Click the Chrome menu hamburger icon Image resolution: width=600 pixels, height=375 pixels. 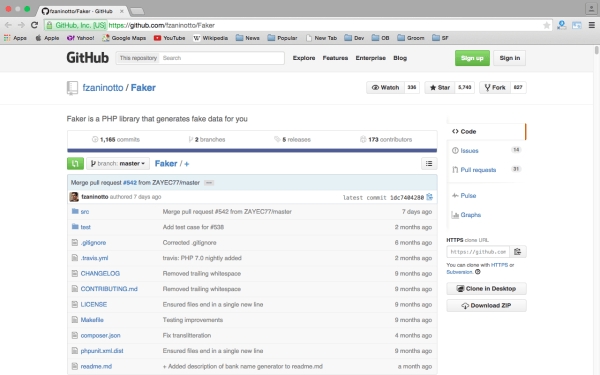[592, 25]
